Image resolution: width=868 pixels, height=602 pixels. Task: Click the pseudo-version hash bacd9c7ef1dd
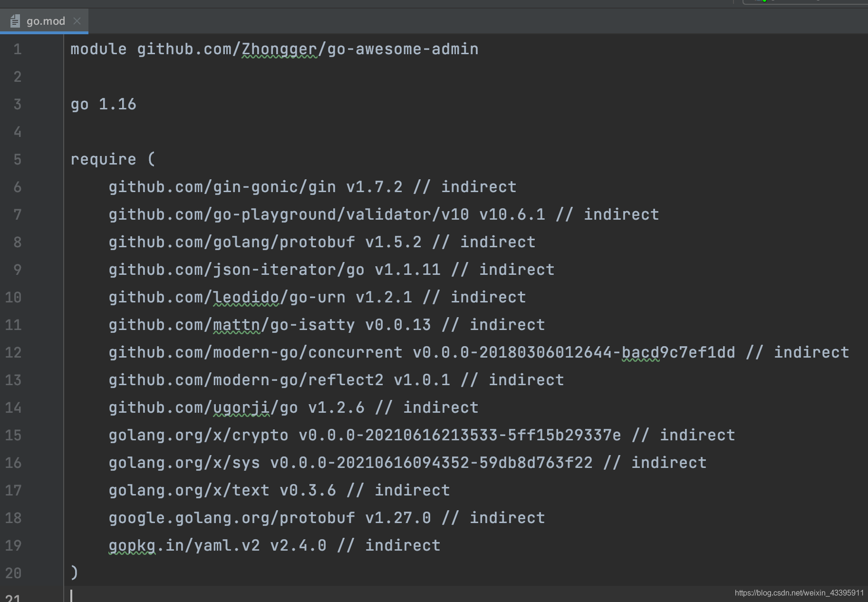coord(679,352)
